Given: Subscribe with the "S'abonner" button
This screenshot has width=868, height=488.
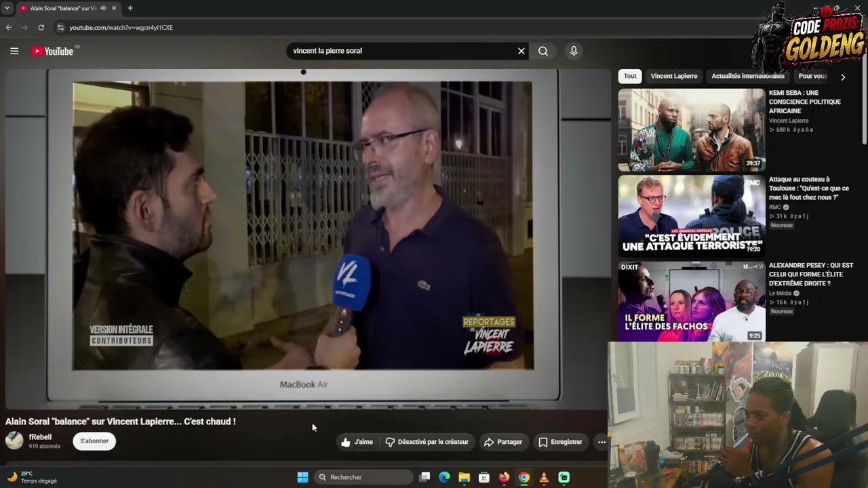Looking at the screenshot, I should tap(94, 441).
